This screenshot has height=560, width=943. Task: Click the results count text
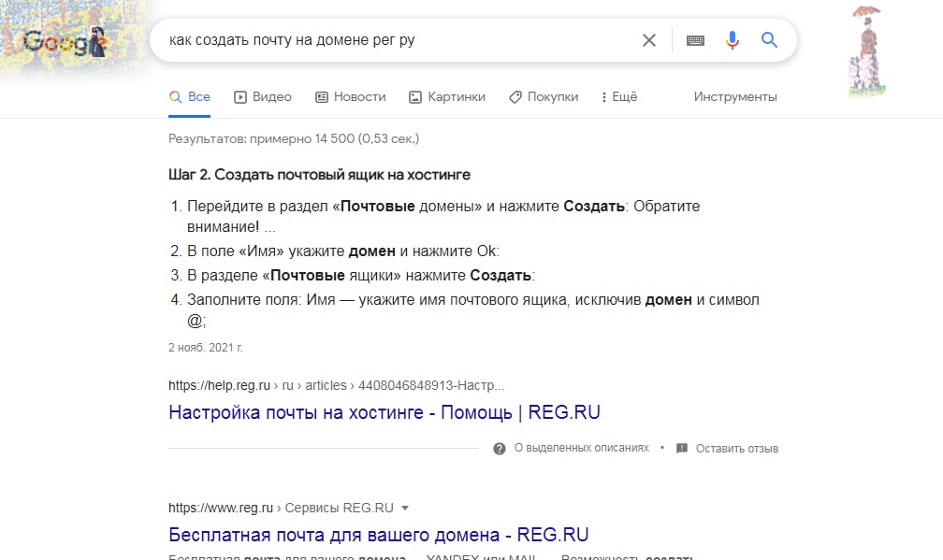tap(294, 138)
